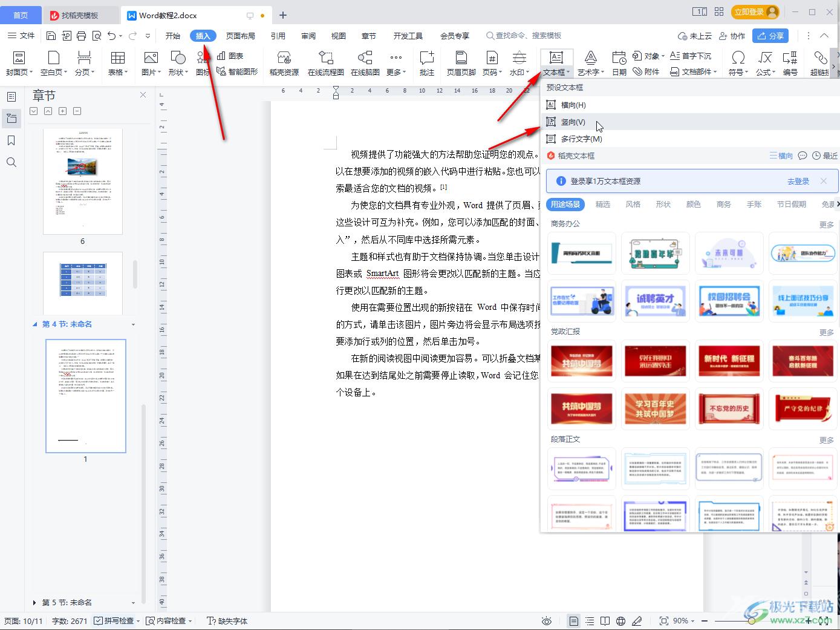Toggle spell check (拼写检查) in status bar
This screenshot has height=630, width=840.
pyautogui.click(x=117, y=621)
